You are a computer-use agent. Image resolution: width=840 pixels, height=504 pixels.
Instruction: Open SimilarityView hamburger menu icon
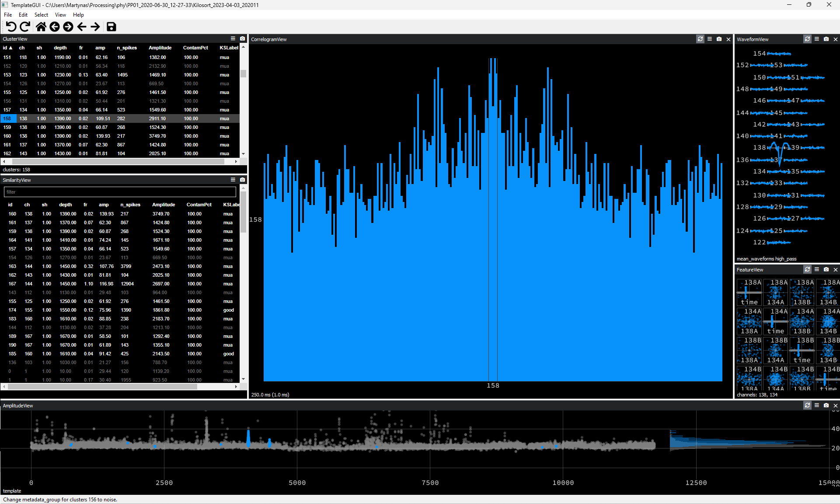(x=233, y=180)
